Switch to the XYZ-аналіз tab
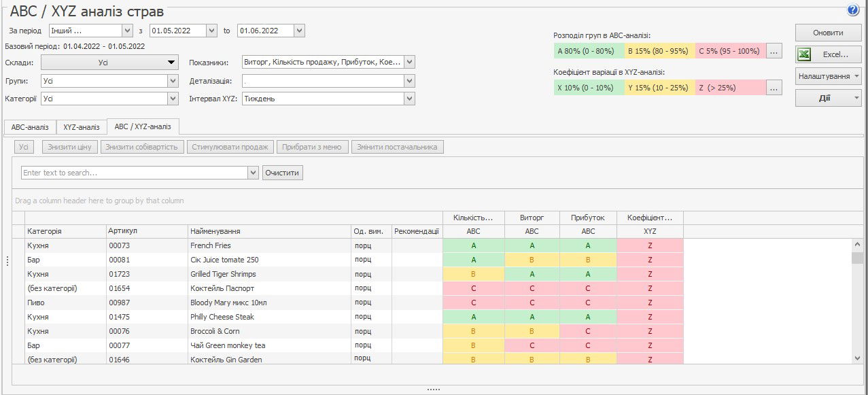 pos(82,127)
